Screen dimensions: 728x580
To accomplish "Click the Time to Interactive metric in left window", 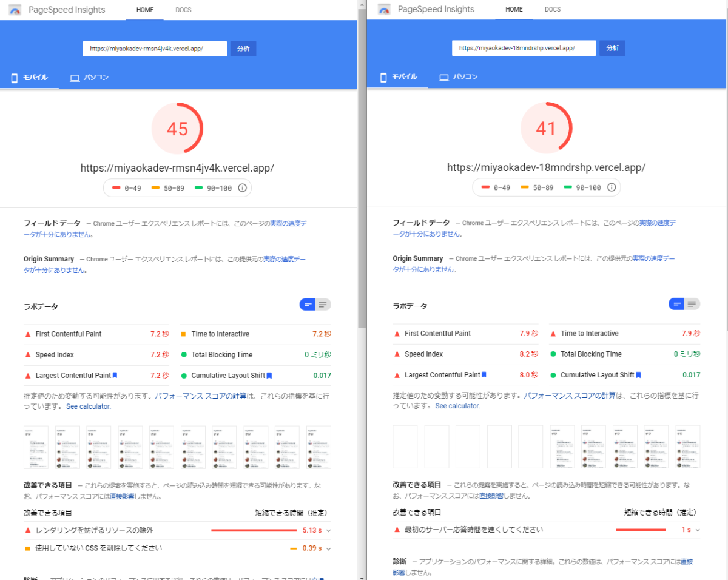I will point(255,334).
